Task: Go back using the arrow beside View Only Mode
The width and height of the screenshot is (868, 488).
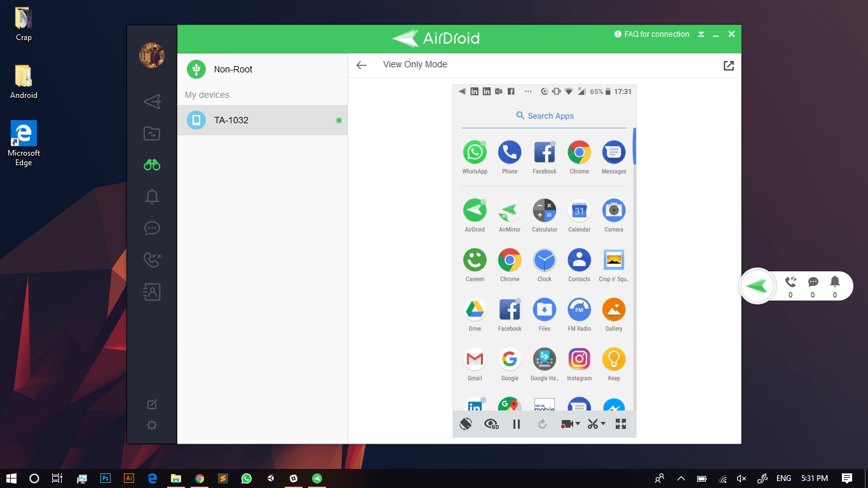Action: (x=362, y=65)
